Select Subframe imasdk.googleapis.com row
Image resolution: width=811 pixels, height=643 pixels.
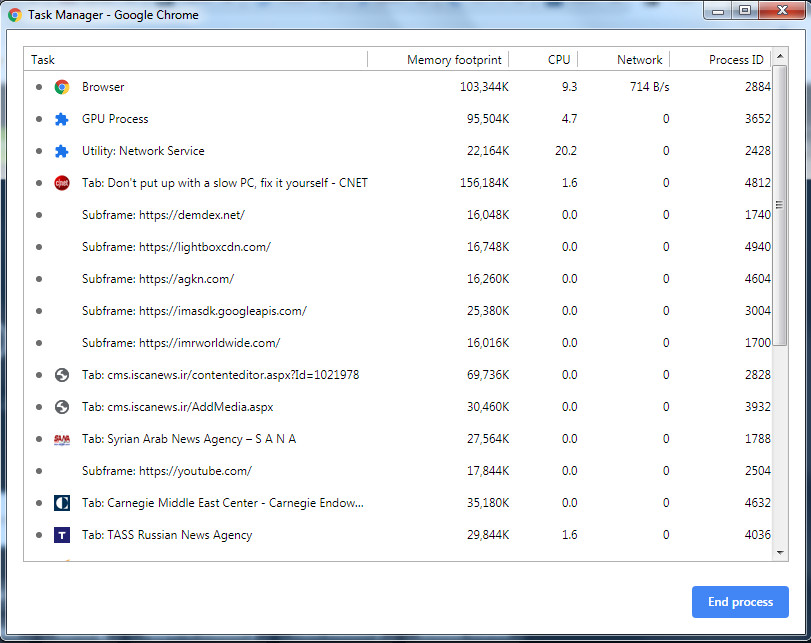pyautogui.click(x=398, y=311)
